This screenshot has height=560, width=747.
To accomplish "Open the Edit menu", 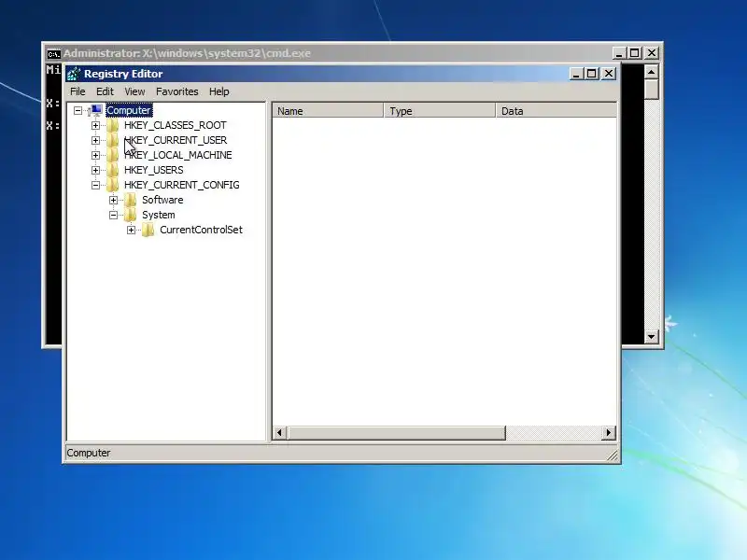I will click(x=105, y=91).
